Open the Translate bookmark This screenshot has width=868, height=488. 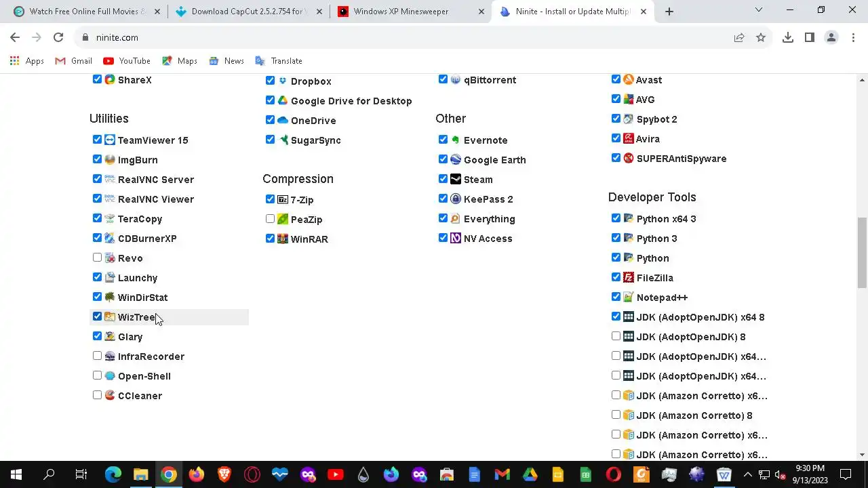[x=279, y=61]
